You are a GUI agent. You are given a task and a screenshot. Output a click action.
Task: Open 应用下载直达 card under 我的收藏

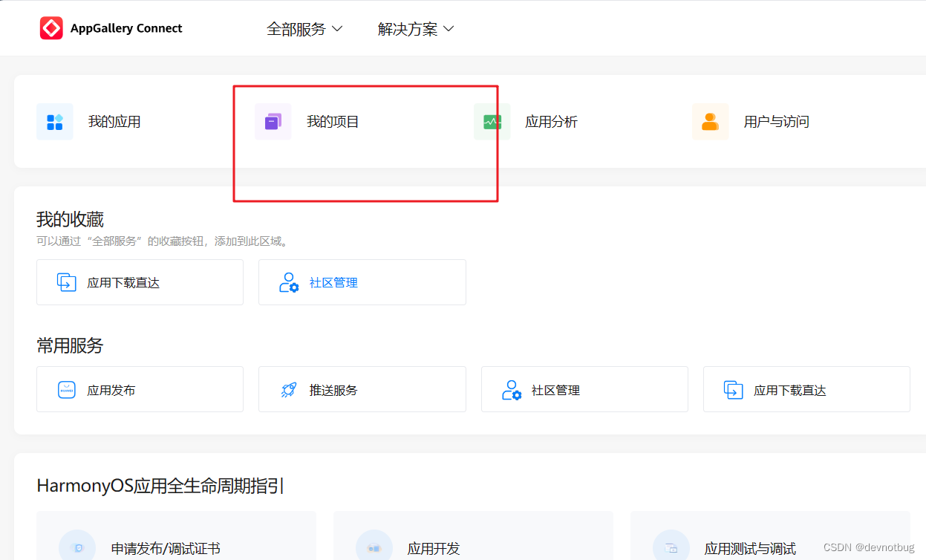pos(140,282)
